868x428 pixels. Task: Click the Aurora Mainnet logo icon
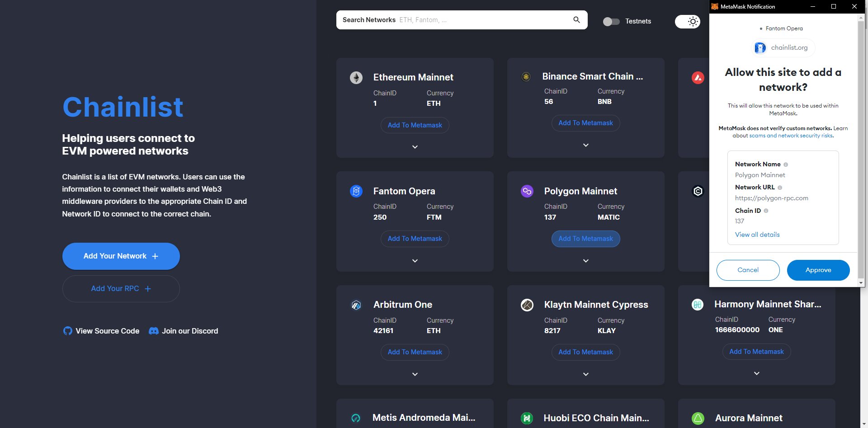click(698, 418)
